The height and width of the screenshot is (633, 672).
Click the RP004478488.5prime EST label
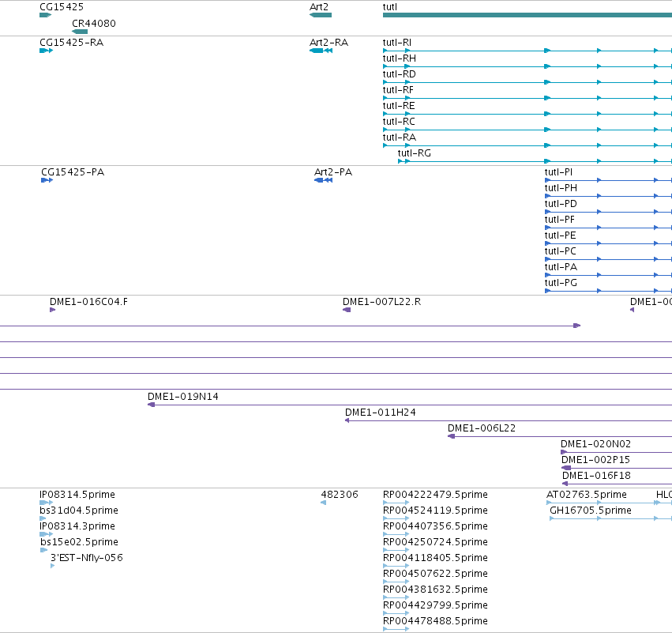pos(435,621)
